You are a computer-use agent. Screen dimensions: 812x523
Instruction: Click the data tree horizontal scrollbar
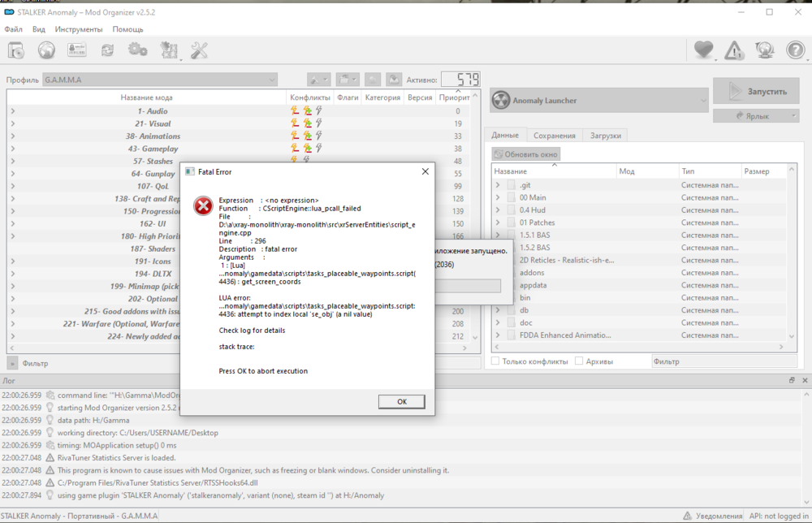point(640,347)
